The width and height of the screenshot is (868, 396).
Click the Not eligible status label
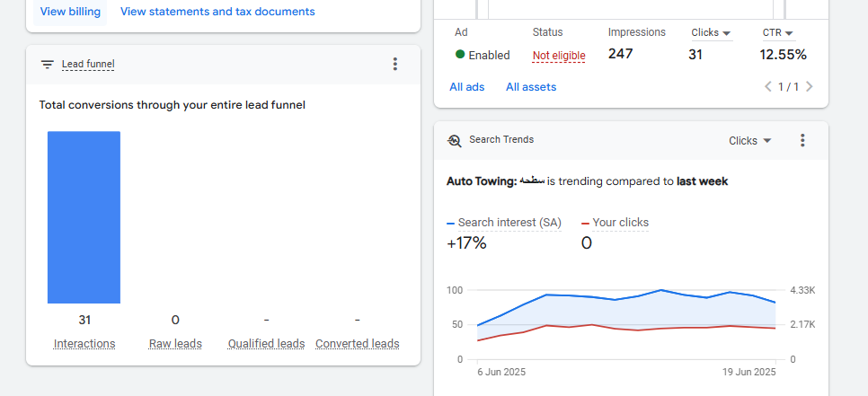tap(558, 56)
